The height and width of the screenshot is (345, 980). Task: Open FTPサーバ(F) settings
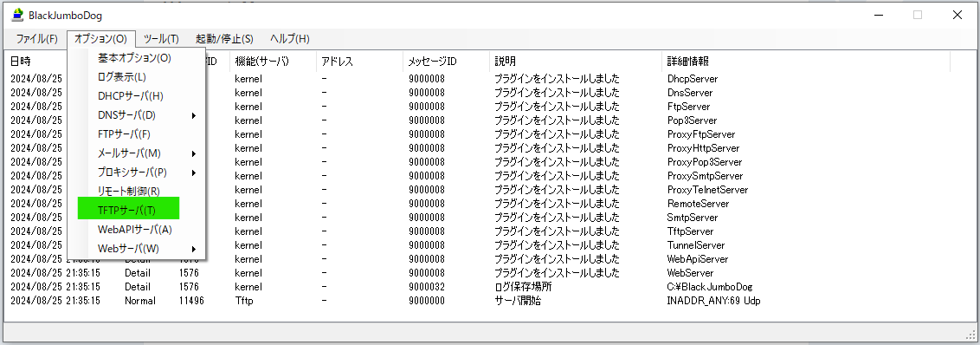(137, 134)
